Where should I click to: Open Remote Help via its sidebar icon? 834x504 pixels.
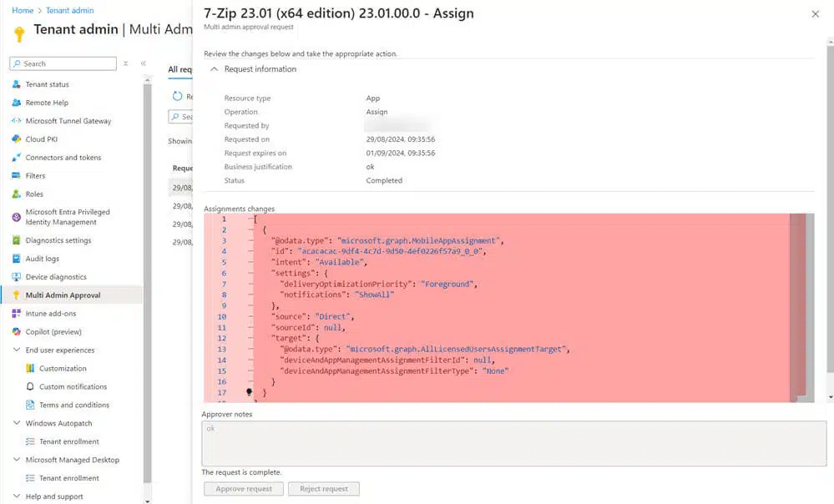17,103
